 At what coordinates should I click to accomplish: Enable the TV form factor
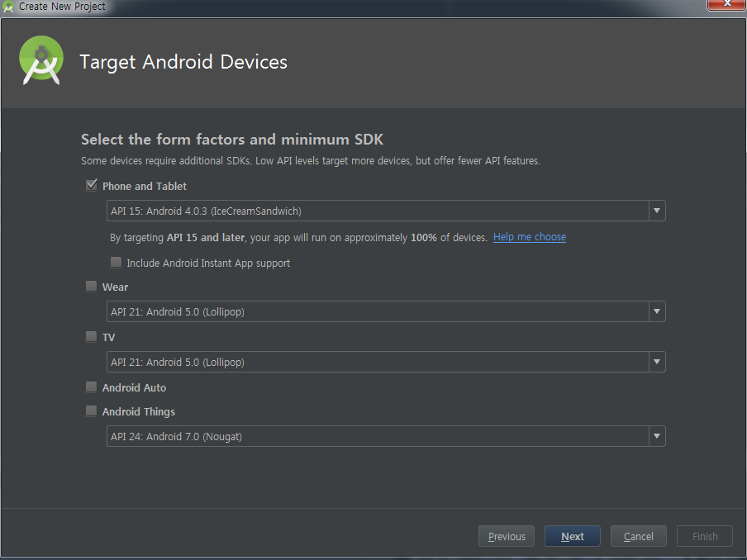coord(91,336)
